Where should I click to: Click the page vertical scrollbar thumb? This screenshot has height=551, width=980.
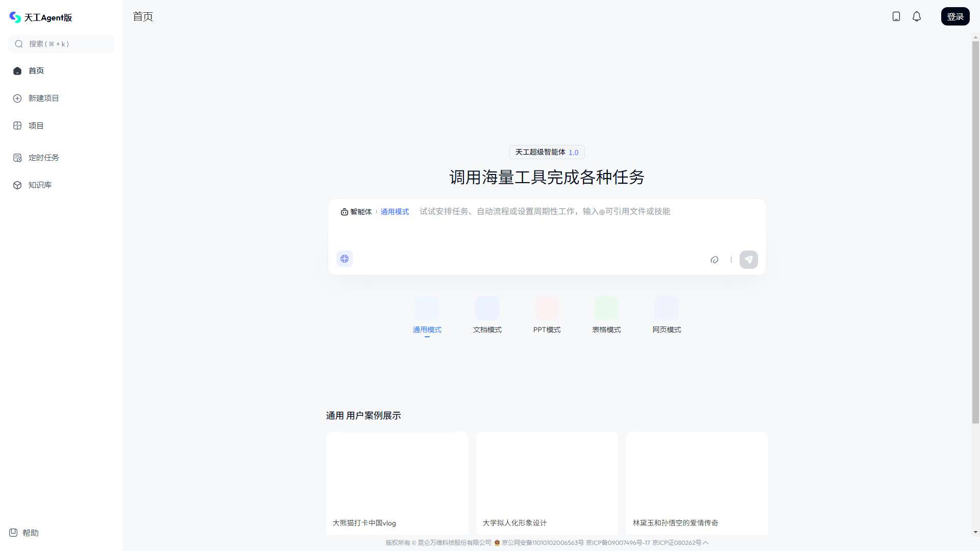click(975, 232)
